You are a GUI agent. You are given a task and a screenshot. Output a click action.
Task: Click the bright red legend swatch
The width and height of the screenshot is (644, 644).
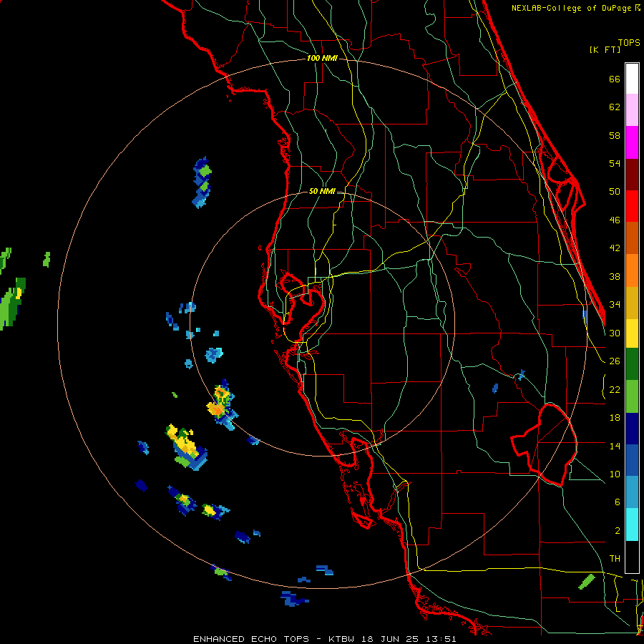pos(632,206)
